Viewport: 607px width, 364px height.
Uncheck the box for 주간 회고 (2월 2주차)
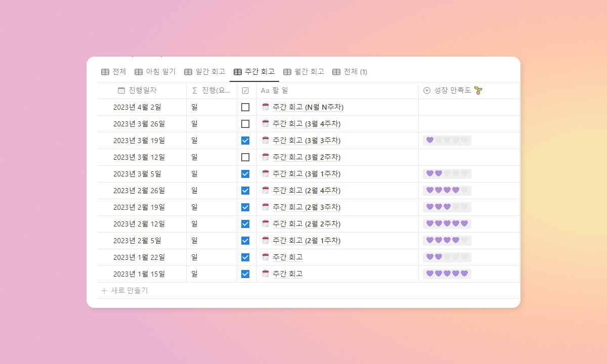(x=245, y=224)
